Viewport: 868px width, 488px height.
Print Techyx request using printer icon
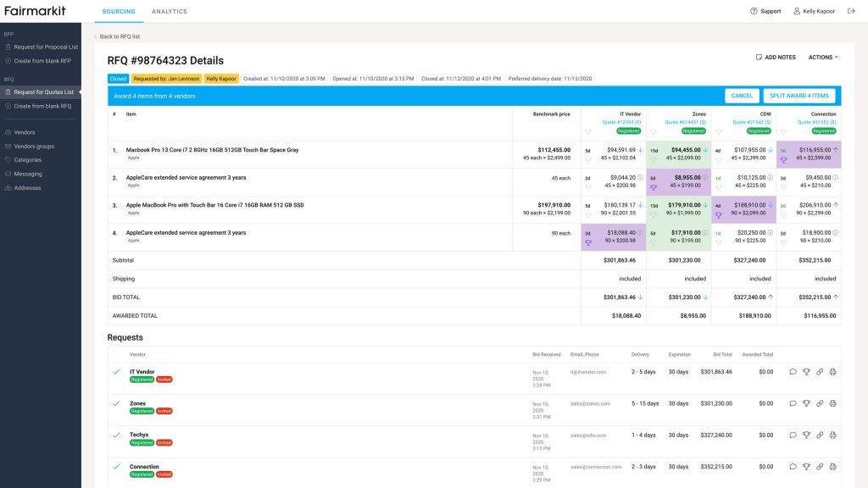(832, 435)
